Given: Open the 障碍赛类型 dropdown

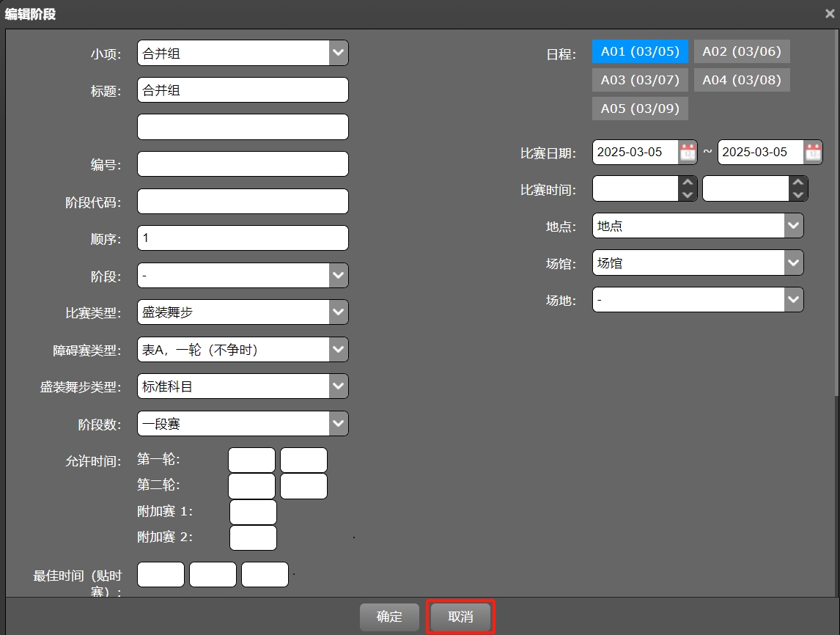Looking at the screenshot, I should click(x=337, y=349).
